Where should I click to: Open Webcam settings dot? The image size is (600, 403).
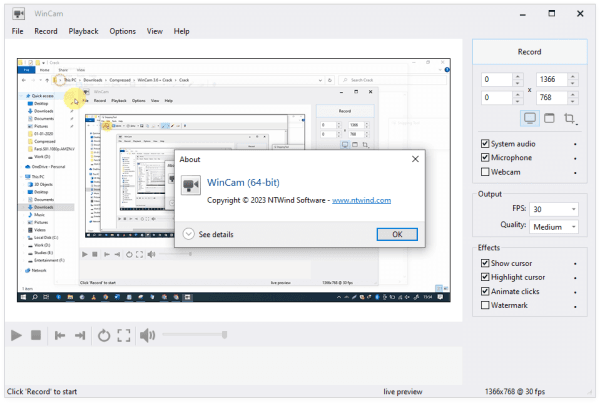click(x=575, y=173)
